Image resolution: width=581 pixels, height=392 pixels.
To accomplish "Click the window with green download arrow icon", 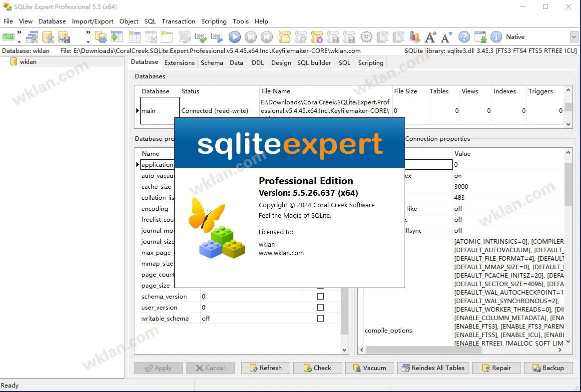I will 480,36.
